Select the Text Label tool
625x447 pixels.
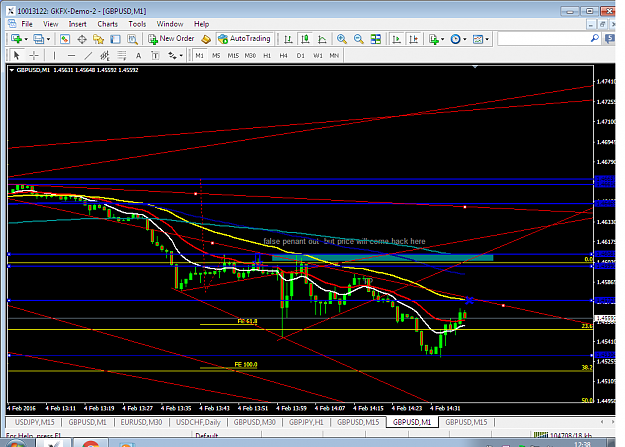pyautogui.click(x=155, y=55)
